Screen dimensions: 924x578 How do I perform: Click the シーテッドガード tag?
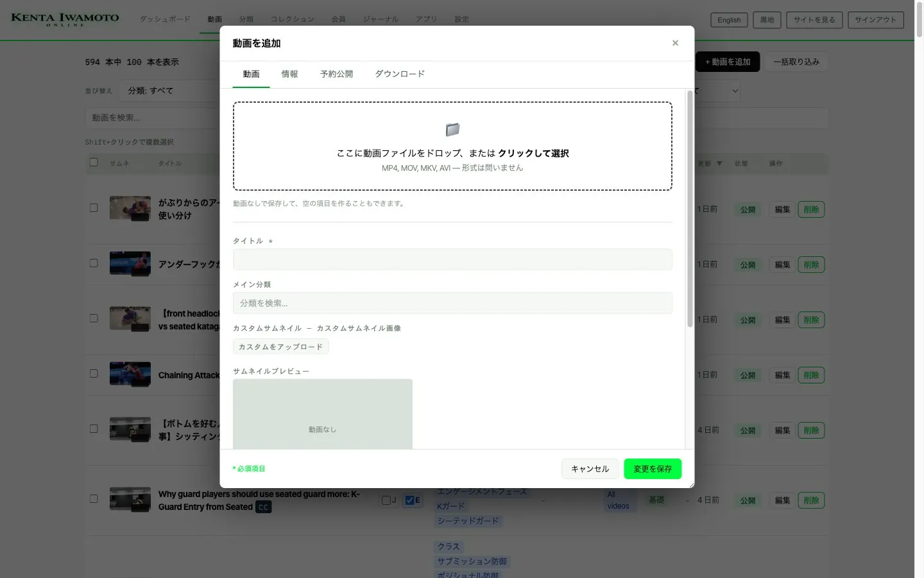[468, 521]
